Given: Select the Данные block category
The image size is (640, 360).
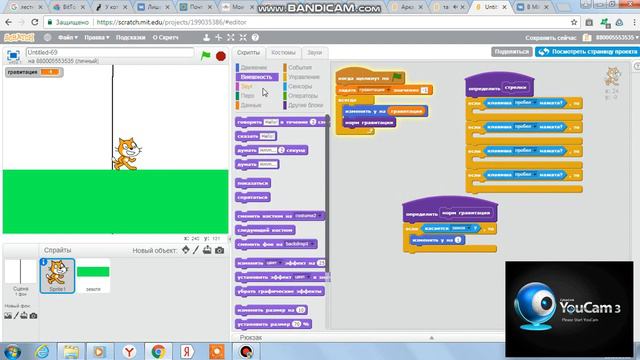Looking at the screenshot, I should [251, 105].
